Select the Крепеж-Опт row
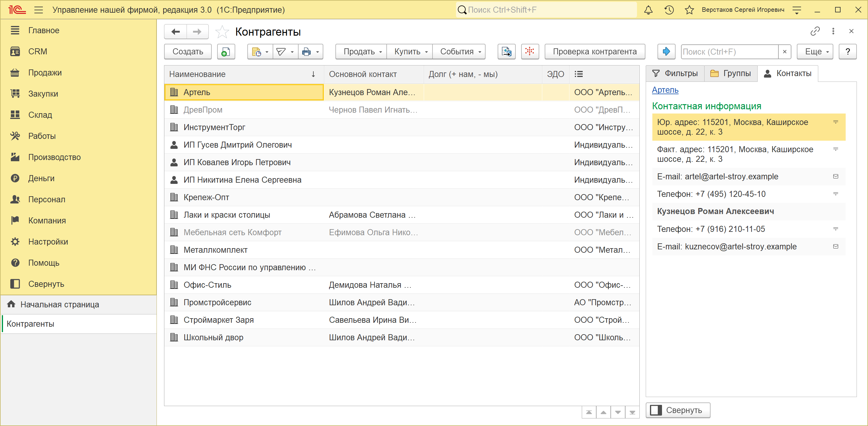The image size is (868, 426). click(402, 198)
